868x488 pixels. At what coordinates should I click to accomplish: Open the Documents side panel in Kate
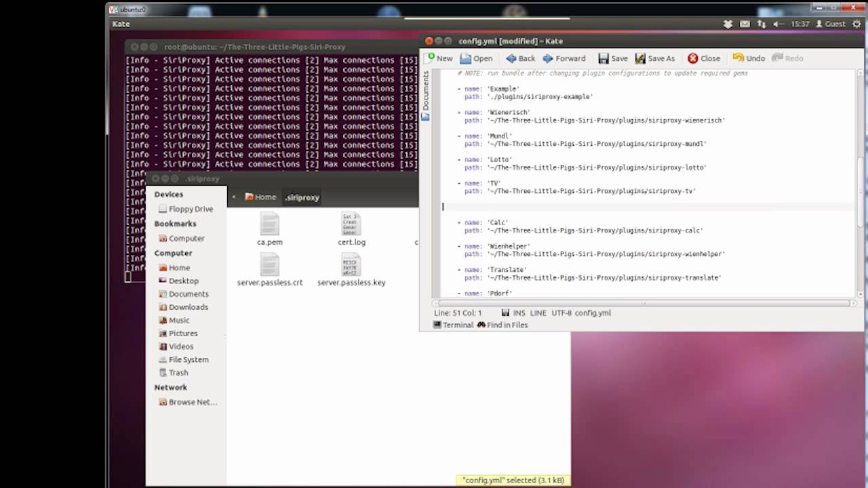coord(425,96)
